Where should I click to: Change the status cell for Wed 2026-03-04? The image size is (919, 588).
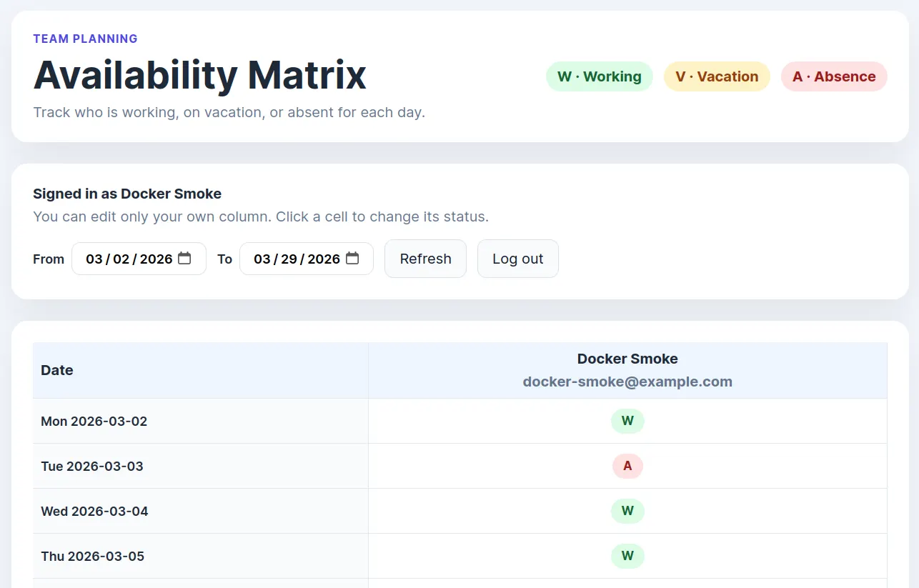tap(627, 511)
